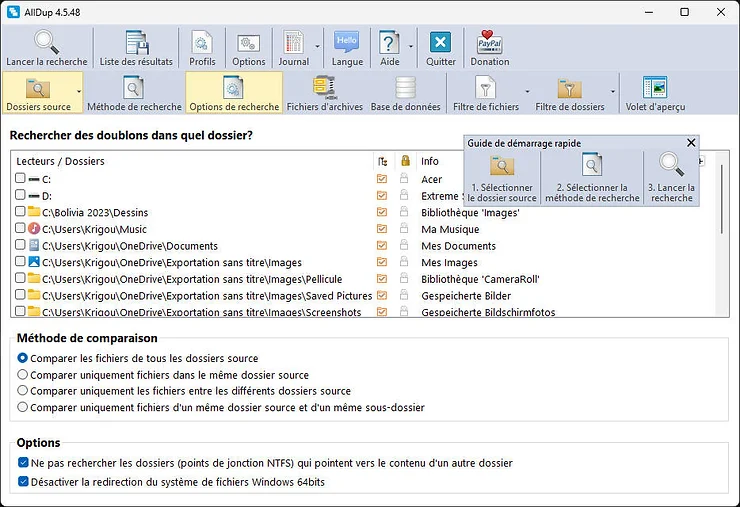Expand the Filtre de dossiers dropdown arrow
Image resolution: width=740 pixels, height=507 pixels.
(613, 92)
